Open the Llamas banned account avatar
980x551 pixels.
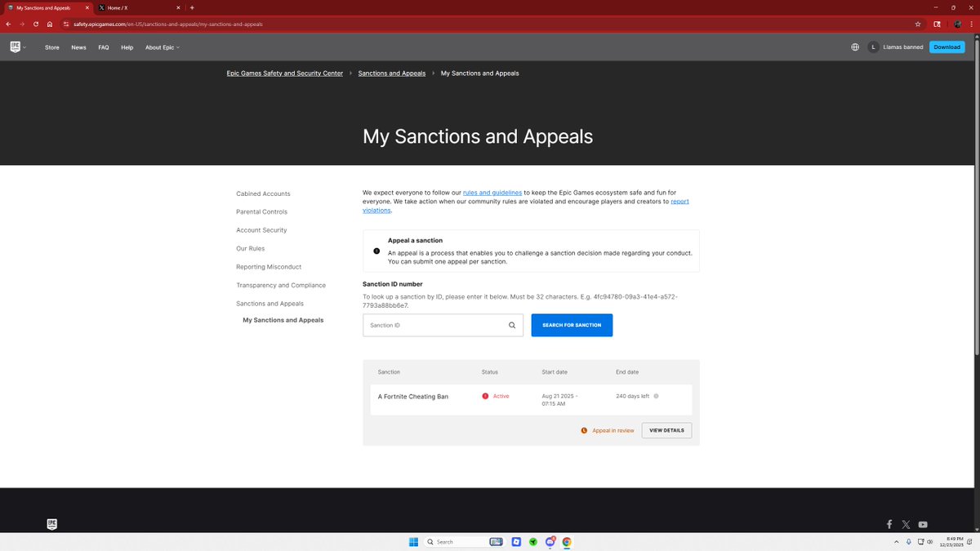pyautogui.click(x=874, y=47)
